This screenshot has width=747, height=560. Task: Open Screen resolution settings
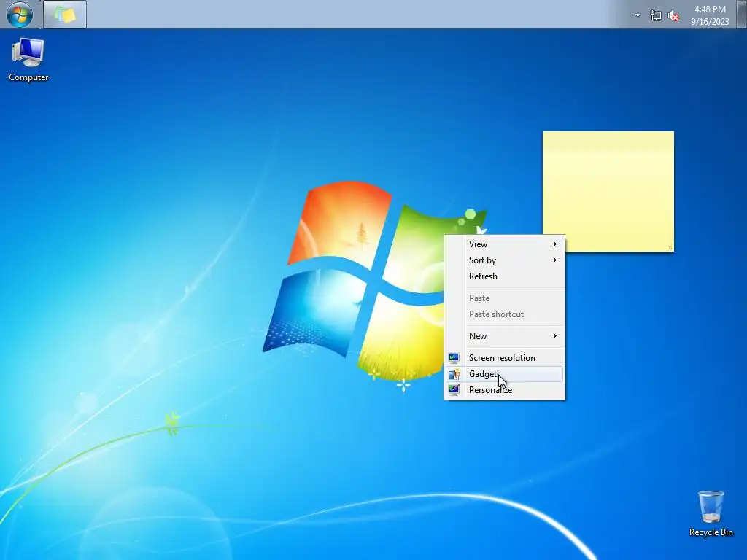pos(505,357)
